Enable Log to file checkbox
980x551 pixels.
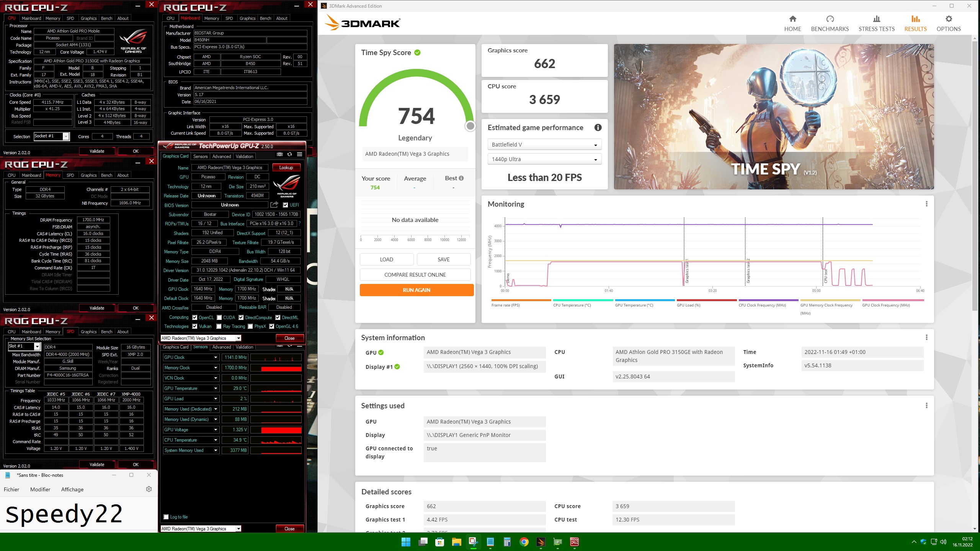[x=166, y=517]
